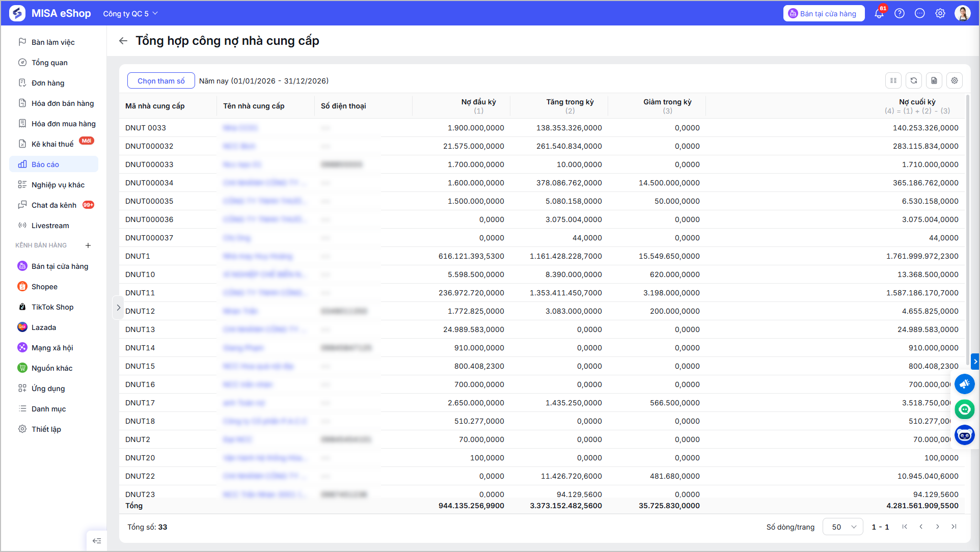The height and width of the screenshot is (552, 980).
Task: Open the rows per page dropdown
Action: point(843,527)
